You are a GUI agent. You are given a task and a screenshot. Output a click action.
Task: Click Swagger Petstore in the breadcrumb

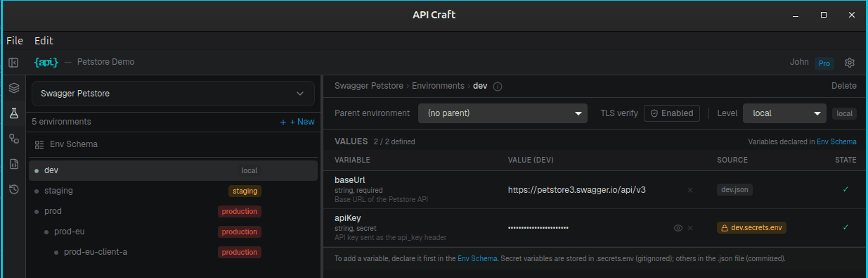coord(370,86)
